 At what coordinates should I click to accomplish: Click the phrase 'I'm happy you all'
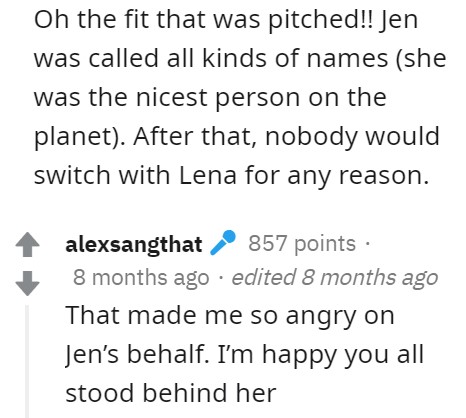coord(320,354)
